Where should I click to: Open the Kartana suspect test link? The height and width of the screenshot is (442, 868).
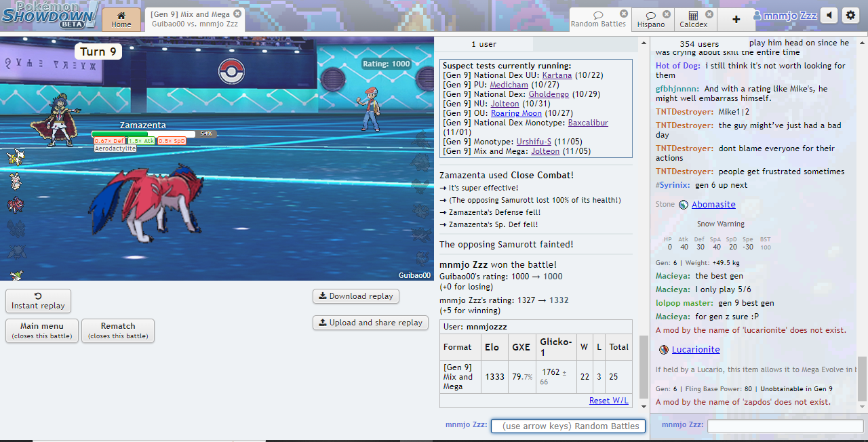click(557, 75)
